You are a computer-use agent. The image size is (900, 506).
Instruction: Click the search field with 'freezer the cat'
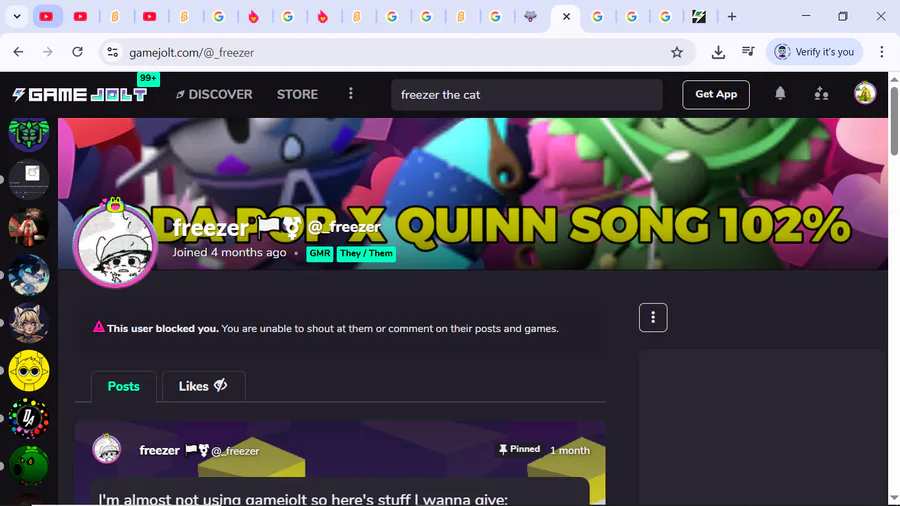526,95
